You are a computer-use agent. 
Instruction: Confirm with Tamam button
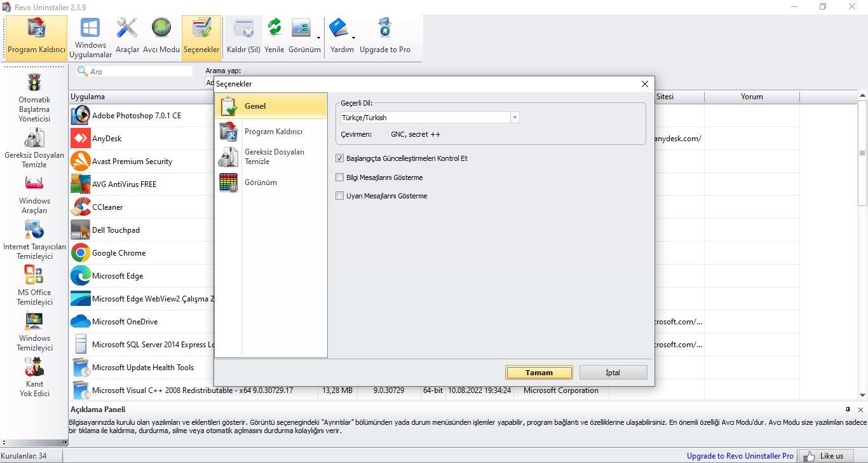click(x=539, y=373)
